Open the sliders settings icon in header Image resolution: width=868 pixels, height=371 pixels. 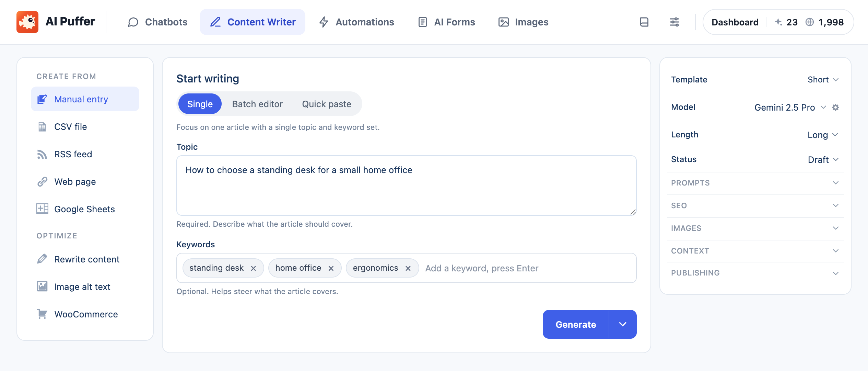tap(675, 22)
